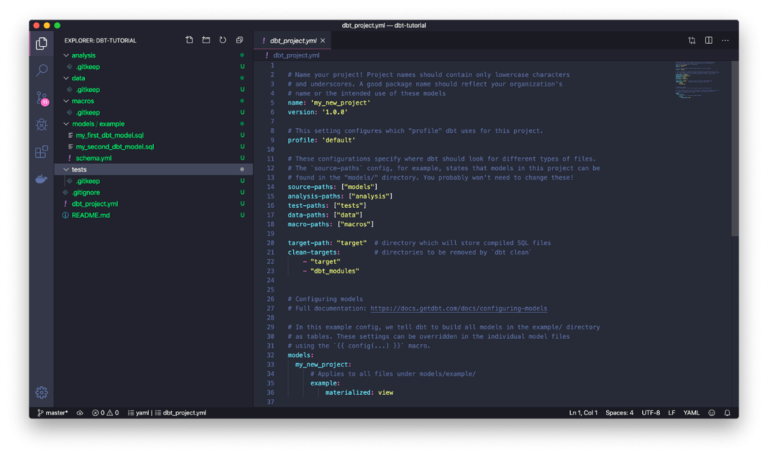Close the dbt_project.yml tab
The height and width of the screenshot is (457, 768).
click(323, 41)
